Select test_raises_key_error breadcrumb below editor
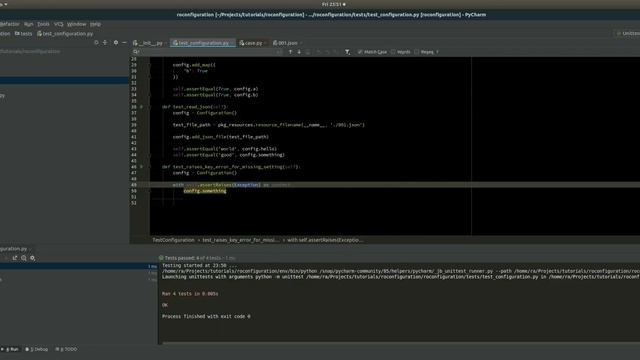Image resolution: width=640 pixels, height=360 pixels. tap(240, 240)
